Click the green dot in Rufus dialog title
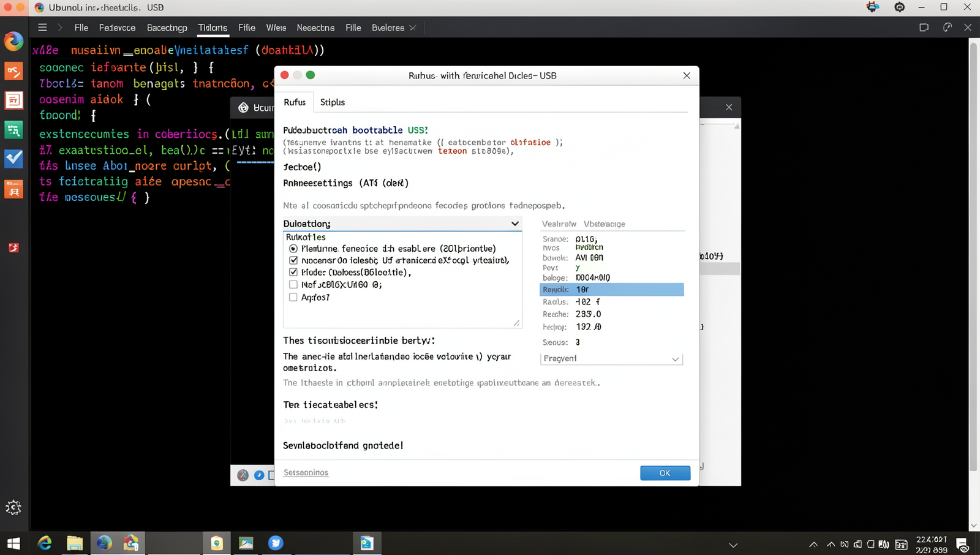The width and height of the screenshot is (980, 555). 311,75
